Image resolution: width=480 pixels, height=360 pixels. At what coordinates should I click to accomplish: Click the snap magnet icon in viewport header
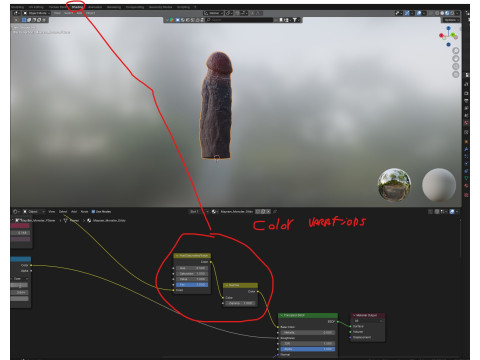tap(238, 13)
